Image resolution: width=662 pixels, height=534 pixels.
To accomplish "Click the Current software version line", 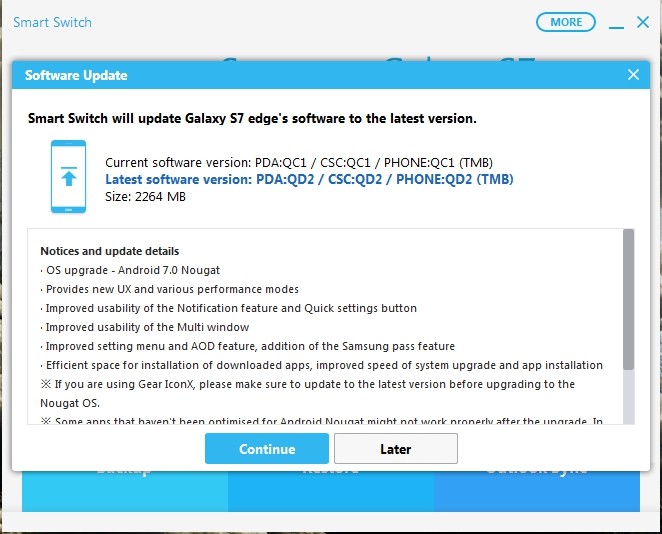I will [299, 163].
